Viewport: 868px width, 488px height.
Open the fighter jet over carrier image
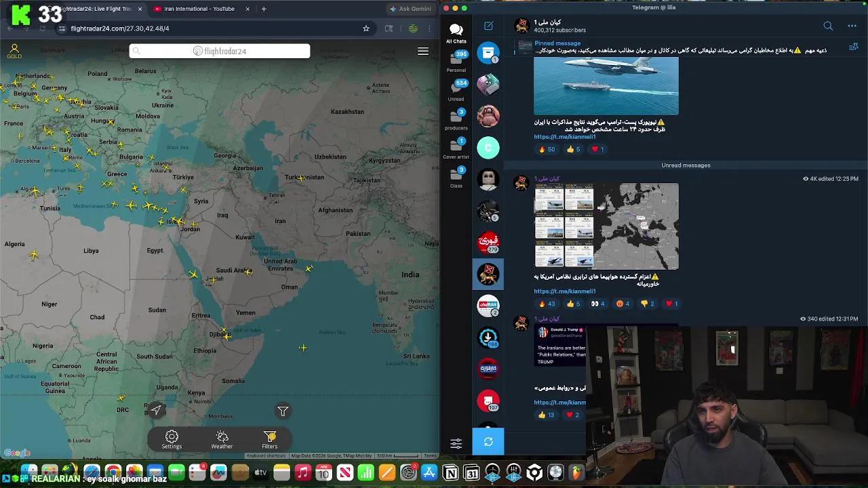[x=606, y=86]
